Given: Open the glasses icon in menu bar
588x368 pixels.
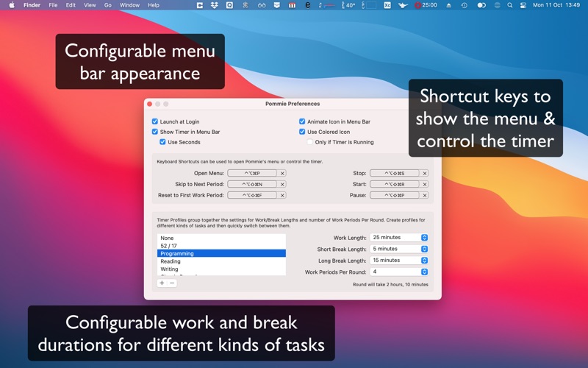Looking at the screenshot, I should pos(262,5).
